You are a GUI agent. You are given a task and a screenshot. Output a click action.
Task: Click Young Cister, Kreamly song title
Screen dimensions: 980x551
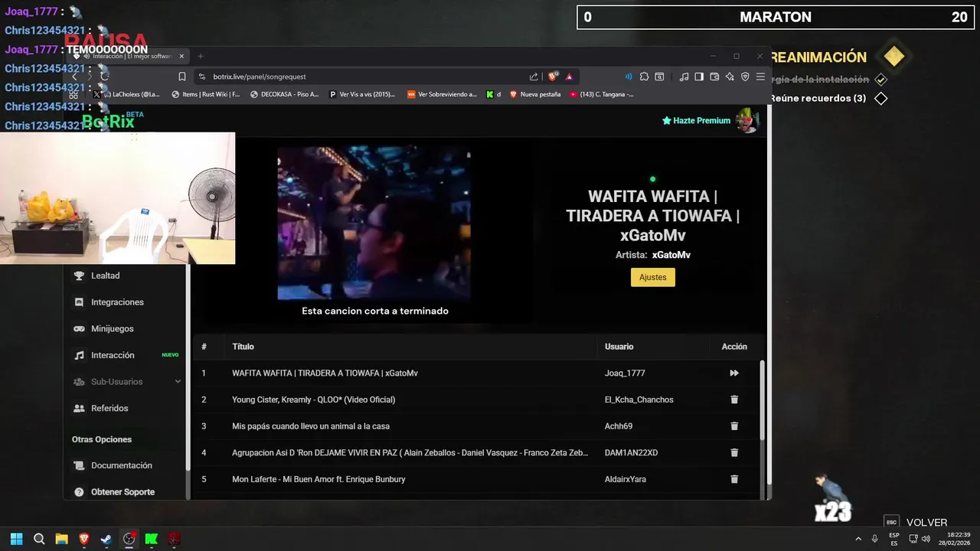314,399
